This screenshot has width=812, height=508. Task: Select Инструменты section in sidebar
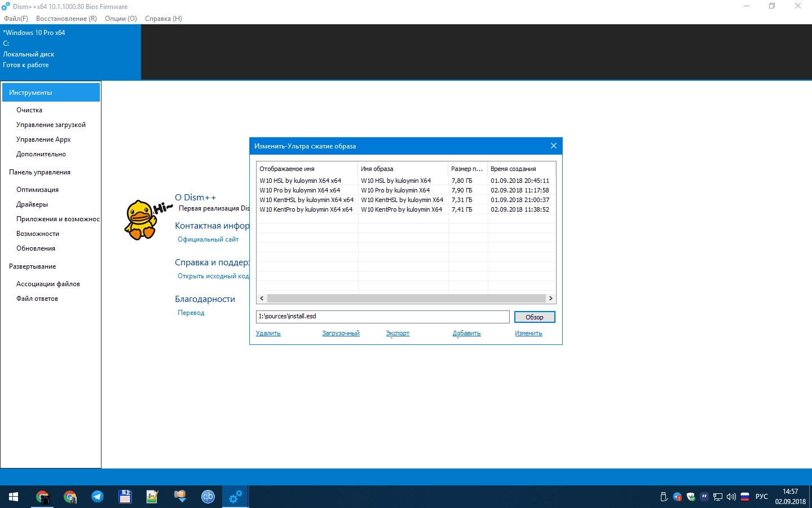[51, 93]
